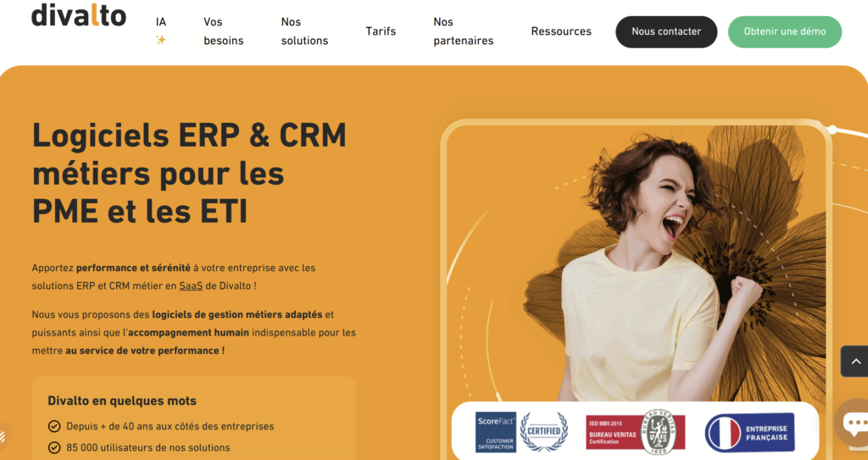Click the laurel Certified badge

click(543, 432)
